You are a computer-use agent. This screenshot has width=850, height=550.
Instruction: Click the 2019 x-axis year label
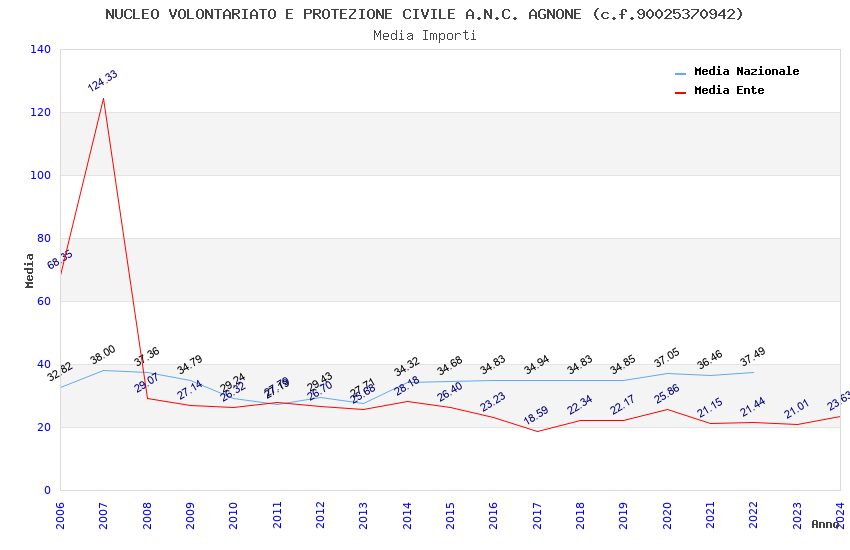point(623,515)
